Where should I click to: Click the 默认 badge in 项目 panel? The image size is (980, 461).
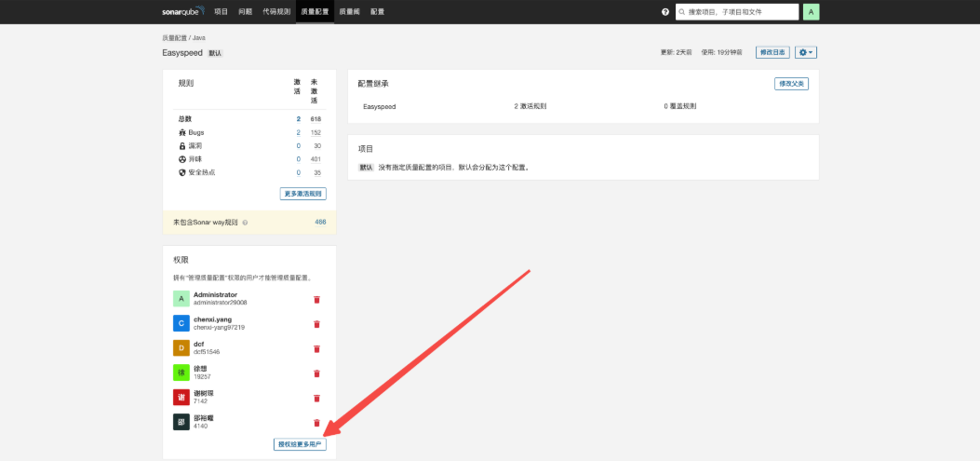pyautogui.click(x=366, y=168)
